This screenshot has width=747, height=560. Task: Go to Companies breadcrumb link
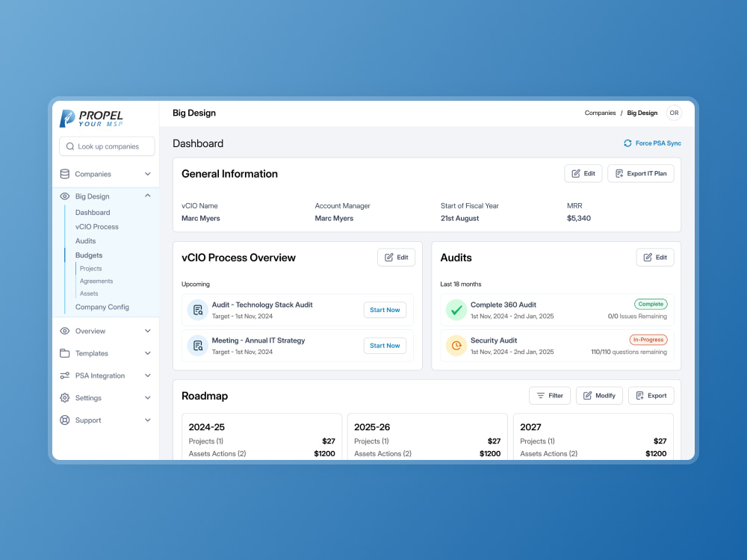tap(600, 113)
